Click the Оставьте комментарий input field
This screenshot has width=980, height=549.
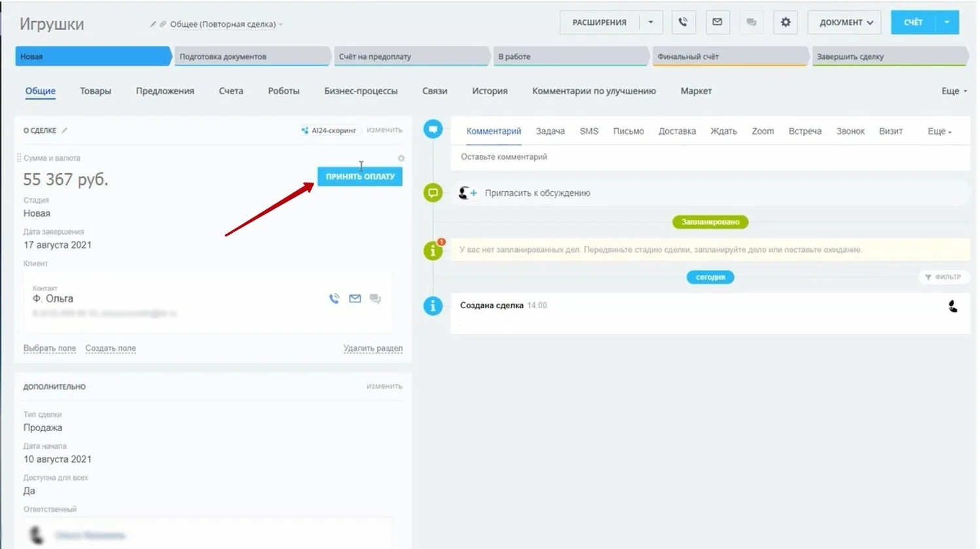pos(710,157)
